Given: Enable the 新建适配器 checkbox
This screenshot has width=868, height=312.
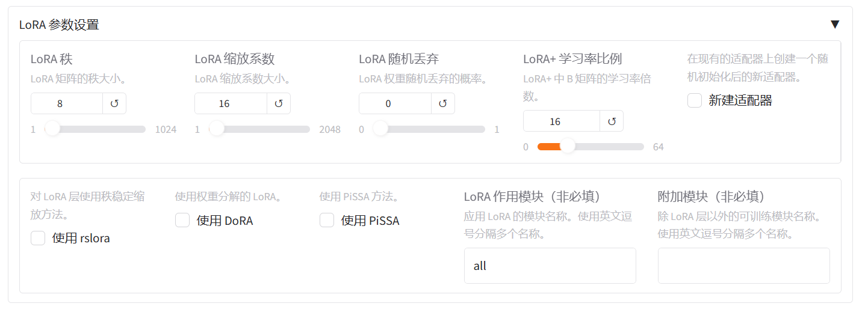Looking at the screenshot, I should pyautogui.click(x=695, y=100).
